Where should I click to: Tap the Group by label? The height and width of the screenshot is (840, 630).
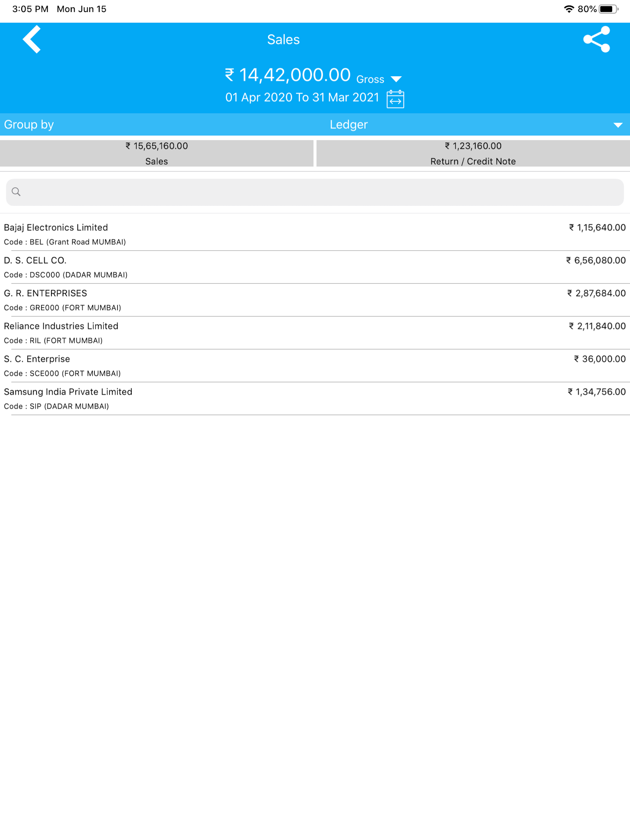pos(29,125)
